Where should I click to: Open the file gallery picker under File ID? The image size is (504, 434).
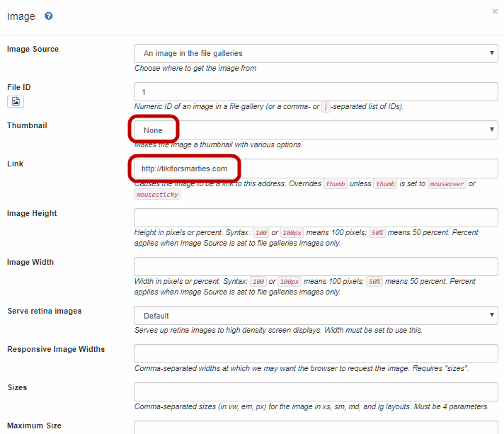pyautogui.click(x=16, y=101)
